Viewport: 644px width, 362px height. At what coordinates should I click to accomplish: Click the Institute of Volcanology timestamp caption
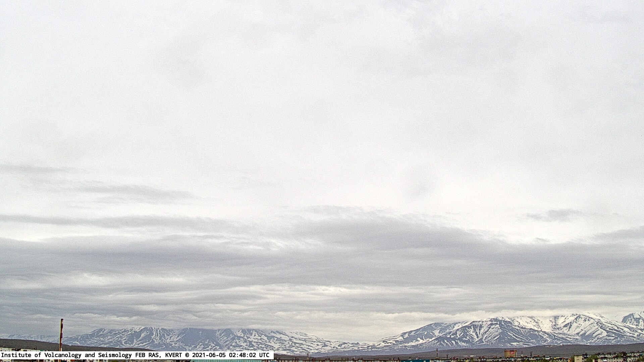click(x=137, y=355)
